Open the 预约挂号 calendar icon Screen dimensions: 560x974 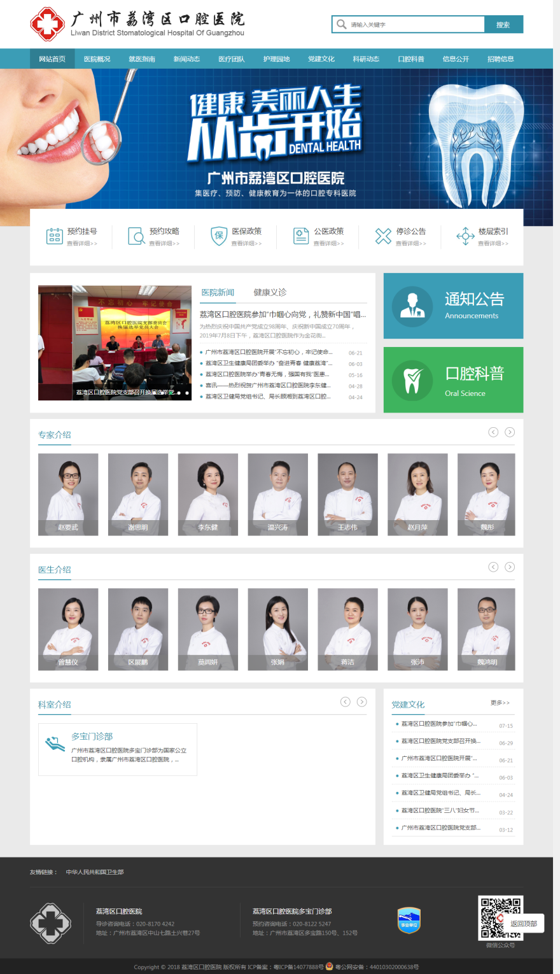[x=55, y=236]
